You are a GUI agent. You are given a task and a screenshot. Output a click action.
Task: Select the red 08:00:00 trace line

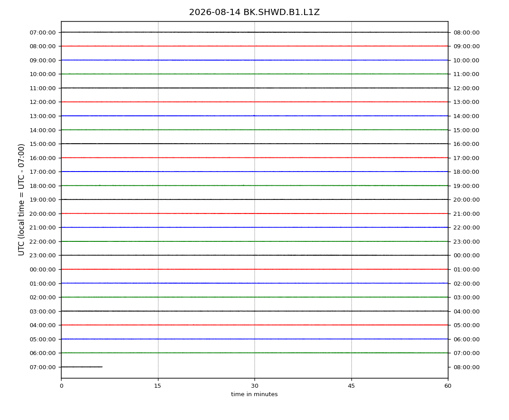tap(254, 46)
